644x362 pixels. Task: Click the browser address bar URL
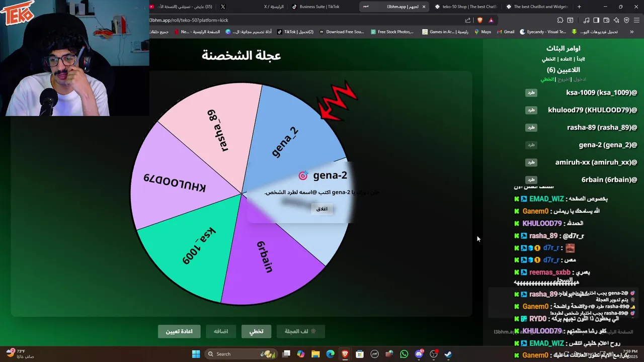pos(189,20)
